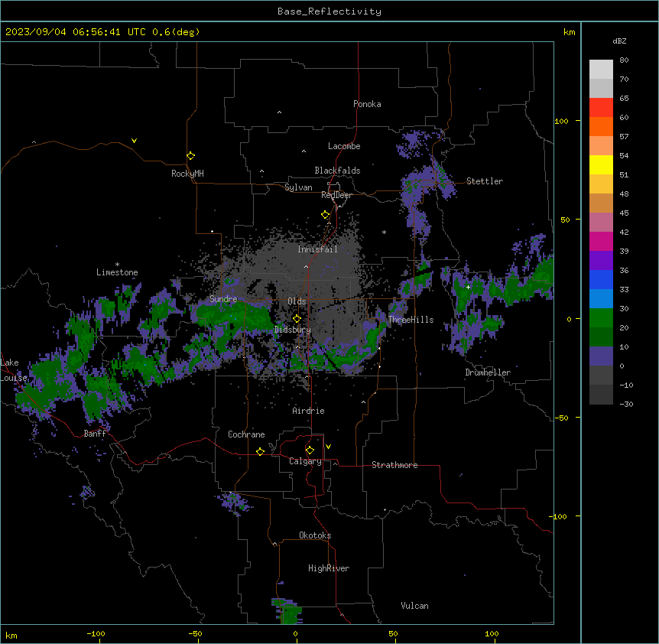This screenshot has height=644, width=659.
Task: Click the white asterisk east of Innisfail
Action: (x=384, y=232)
